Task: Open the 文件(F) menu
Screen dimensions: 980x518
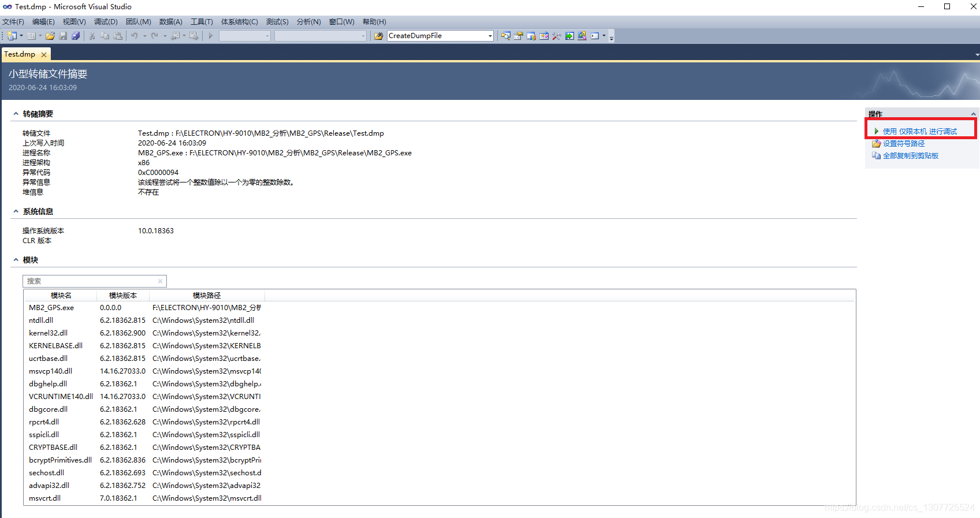Action: pos(13,22)
